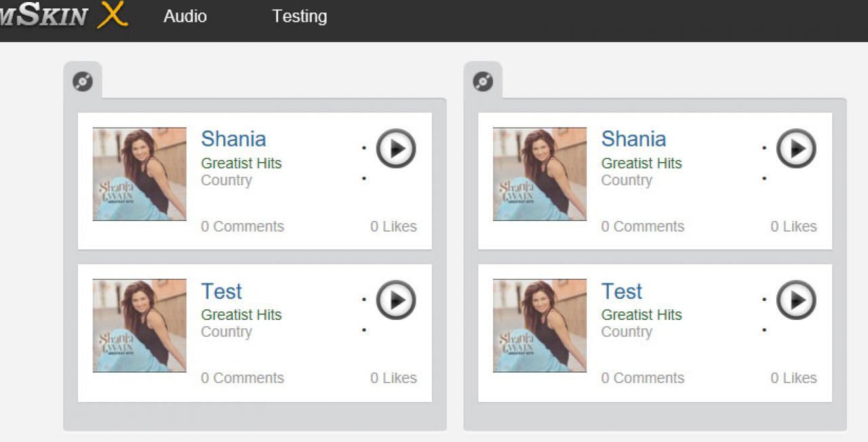
Task: Click the orange X logo in the header
Action: pos(112,15)
